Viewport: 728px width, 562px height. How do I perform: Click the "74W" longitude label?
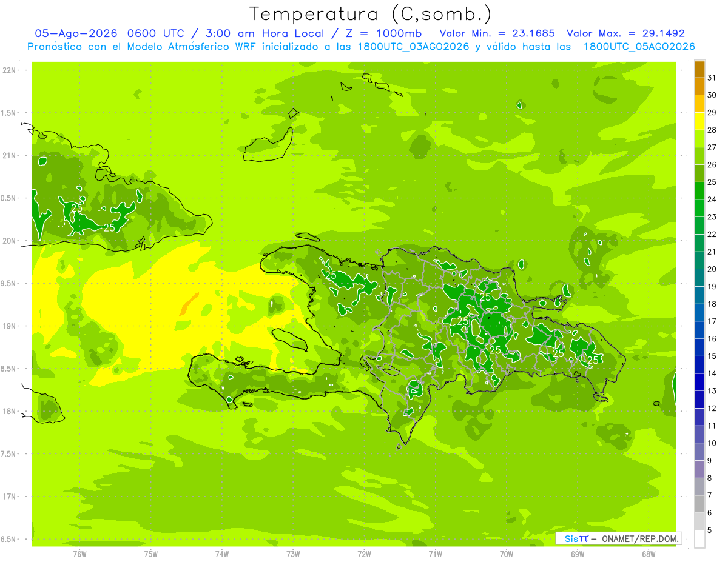(x=221, y=554)
